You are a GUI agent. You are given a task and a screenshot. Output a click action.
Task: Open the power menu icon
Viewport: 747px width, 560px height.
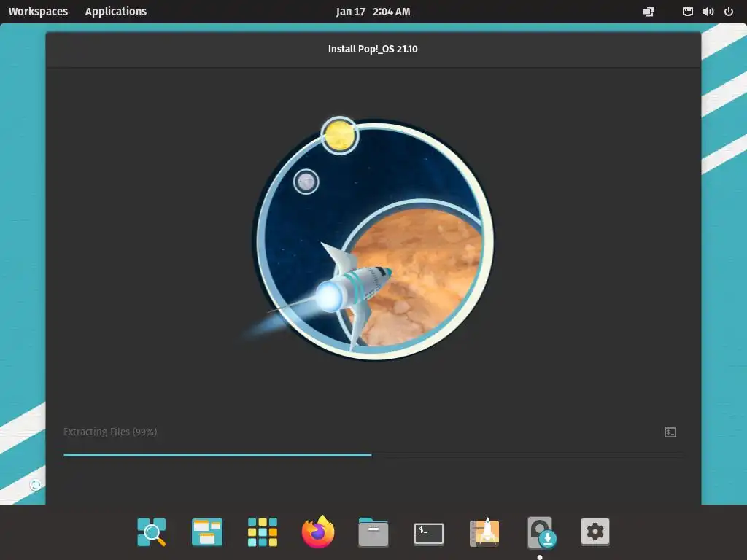coord(729,12)
